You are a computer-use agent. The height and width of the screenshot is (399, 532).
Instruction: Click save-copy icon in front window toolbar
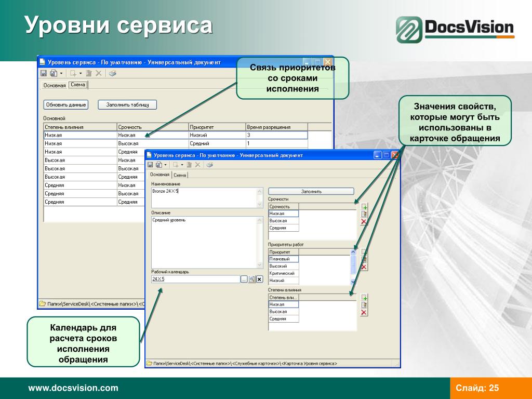[x=158, y=165]
